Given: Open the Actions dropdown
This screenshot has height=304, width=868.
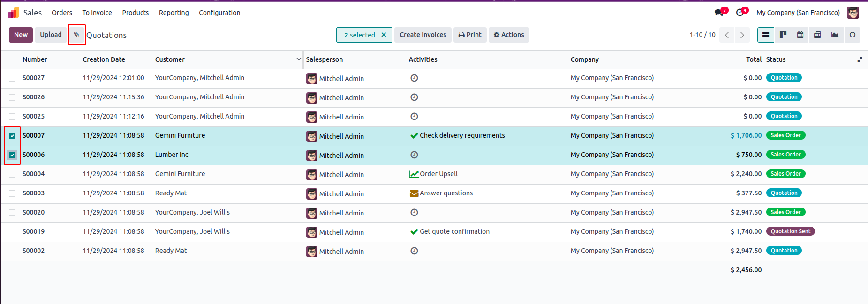Looking at the screenshot, I should click(509, 35).
